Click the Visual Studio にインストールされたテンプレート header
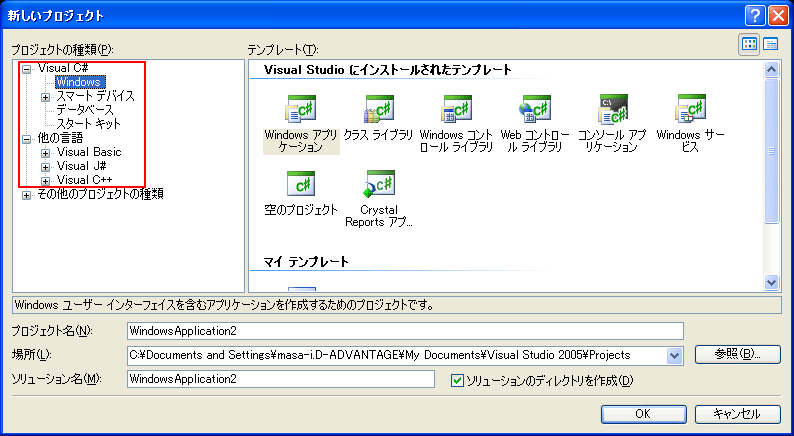This screenshot has width=794, height=436. tap(388, 70)
